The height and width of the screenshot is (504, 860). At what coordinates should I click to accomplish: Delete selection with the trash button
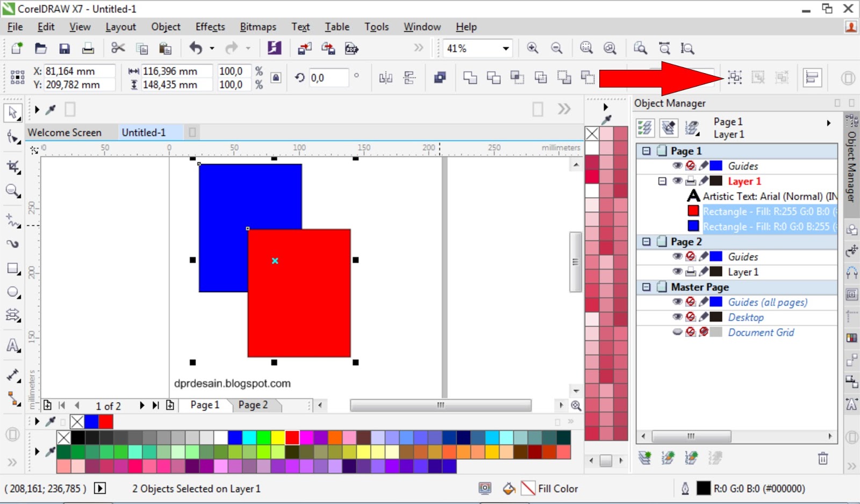click(823, 458)
